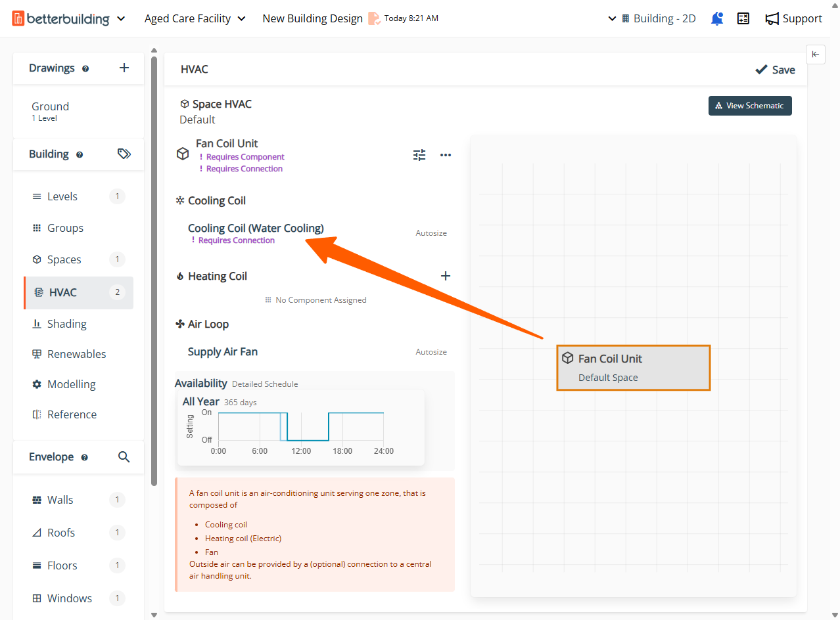Viewport: 840px width, 620px height.
Task: Open Support link
Action: point(794,18)
